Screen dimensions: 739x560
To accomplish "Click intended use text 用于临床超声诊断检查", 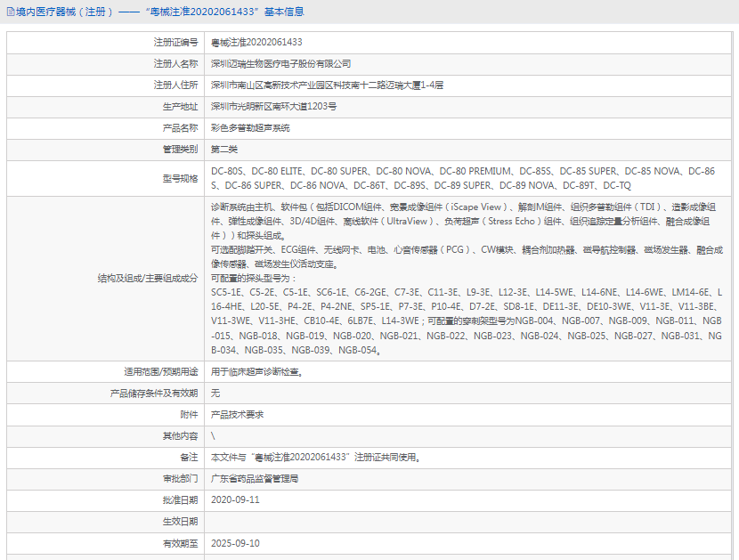I will [256, 372].
